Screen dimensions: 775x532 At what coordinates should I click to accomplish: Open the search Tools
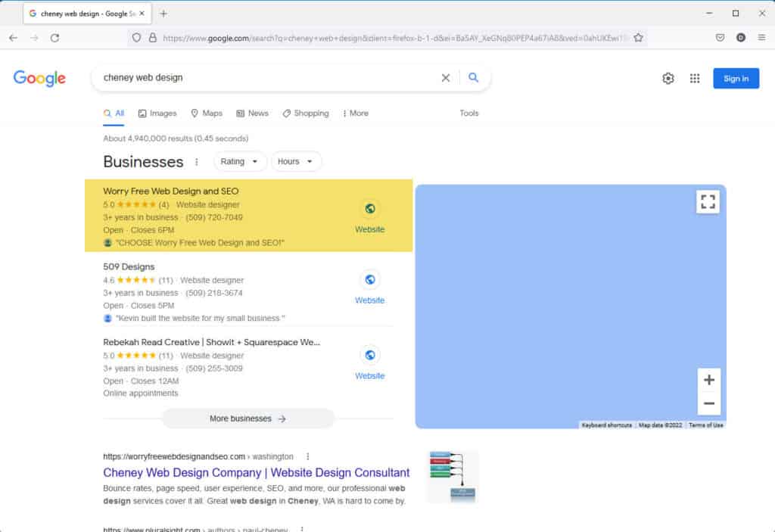[x=469, y=114]
